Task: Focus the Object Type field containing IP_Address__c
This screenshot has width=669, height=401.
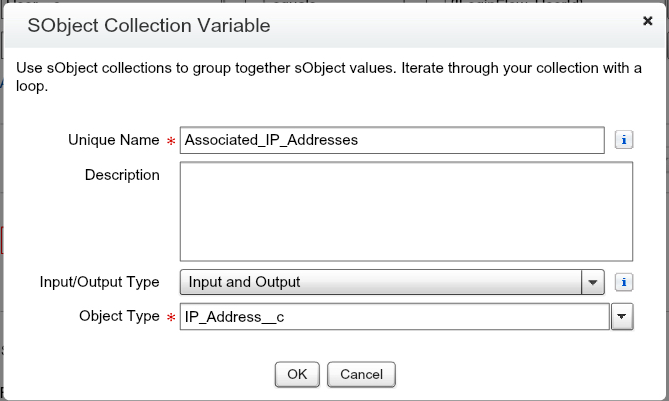Action: [x=395, y=317]
